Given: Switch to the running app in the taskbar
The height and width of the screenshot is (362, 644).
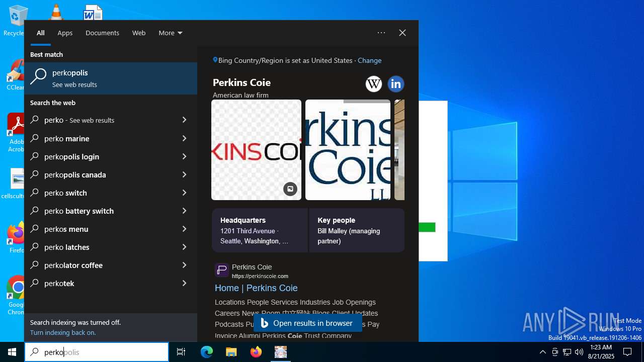Looking at the screenshot, I should pyautogui.click(x=281, y=352).
